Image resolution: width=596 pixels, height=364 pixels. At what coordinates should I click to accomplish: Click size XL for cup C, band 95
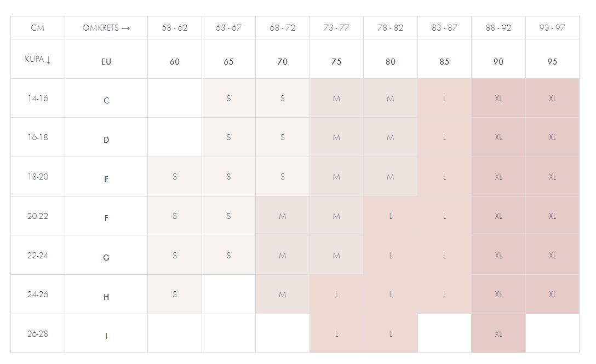pos(552,99)
